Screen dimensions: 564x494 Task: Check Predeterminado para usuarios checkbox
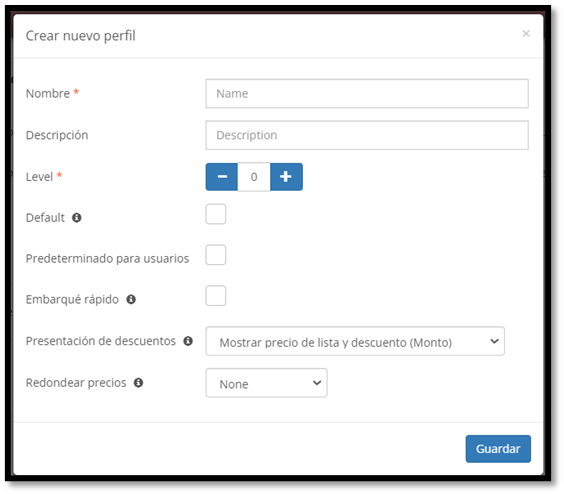click(x=216, y=255)
